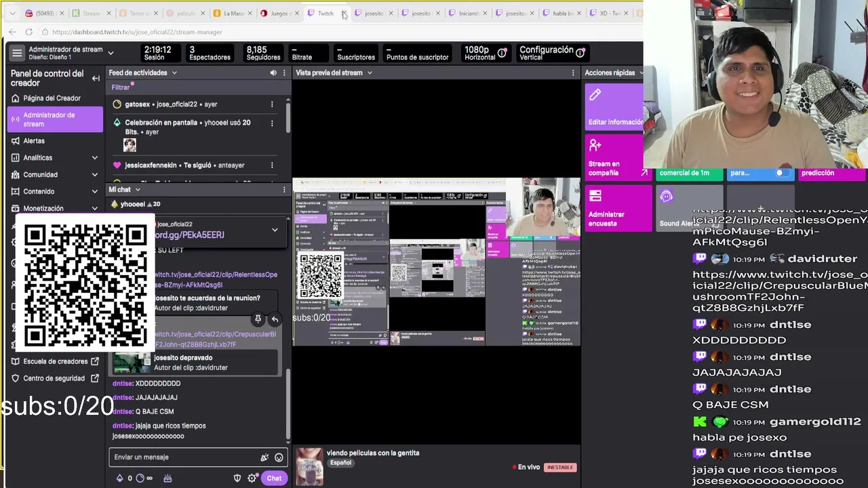Open Vista previa del stream dropdown
Image resolution: width=868 pixels, height=488 pixels.
(370, 73)
